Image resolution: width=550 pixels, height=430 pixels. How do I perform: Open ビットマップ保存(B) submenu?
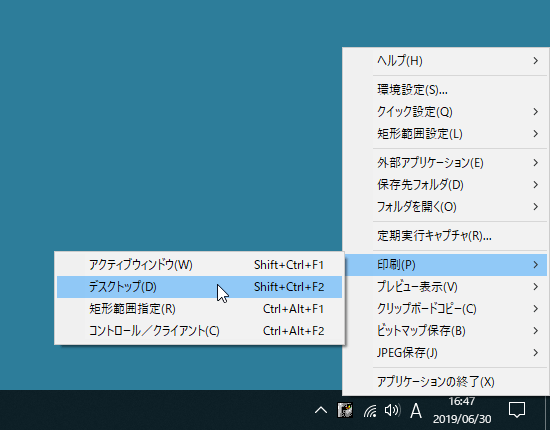click(445, 331)
